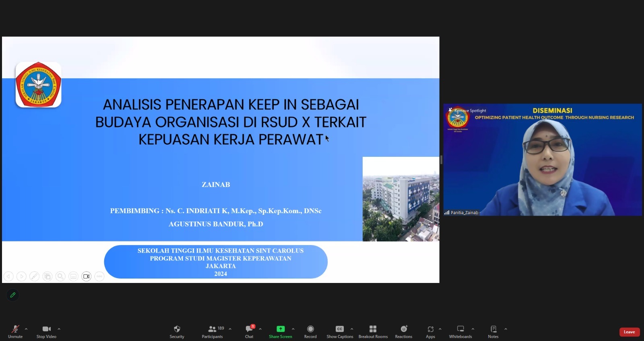Click Remove Spotlight on speaker video
The width and height of the screenshot is (644, 341).
[470, 110]
